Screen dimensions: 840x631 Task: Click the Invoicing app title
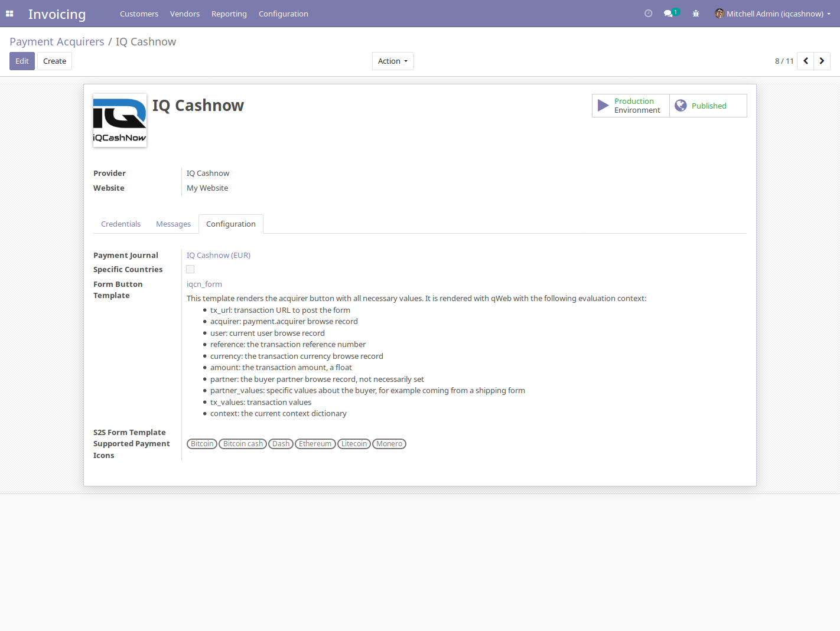(x=57, y=14)
